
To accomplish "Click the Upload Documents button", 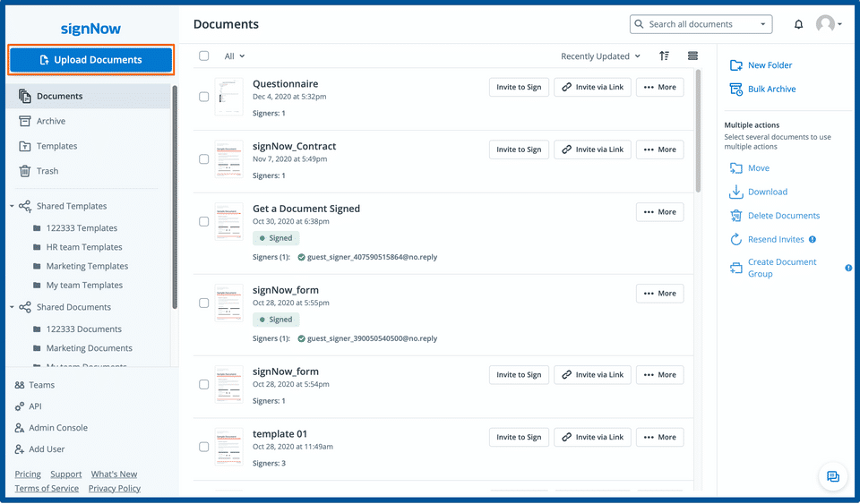I will [90, 60].
